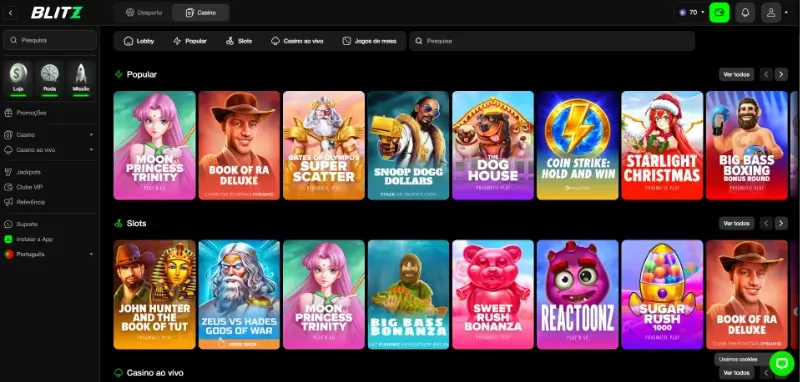Open Moon Princess Trinity in Slots row
This screenshot has width=800, height=382.
(x=324, y=295)
